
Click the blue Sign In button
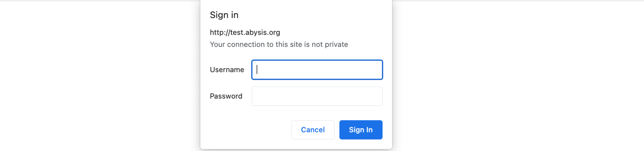[361, 130]
